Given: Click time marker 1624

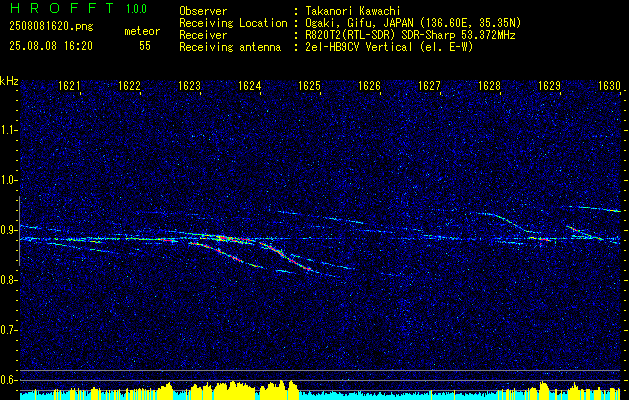Looking at the screenshot, I should (x=250, y=85).
